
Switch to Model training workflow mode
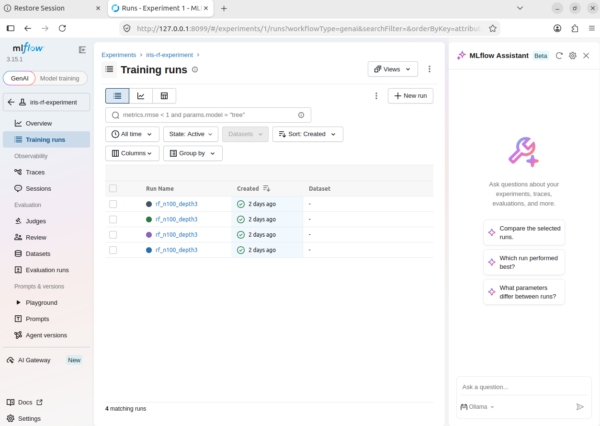coord(60,78)
